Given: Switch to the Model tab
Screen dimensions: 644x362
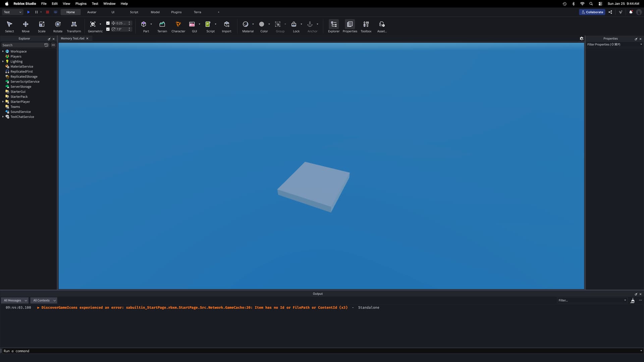Looking at the screenshot, I should (155, 12).
